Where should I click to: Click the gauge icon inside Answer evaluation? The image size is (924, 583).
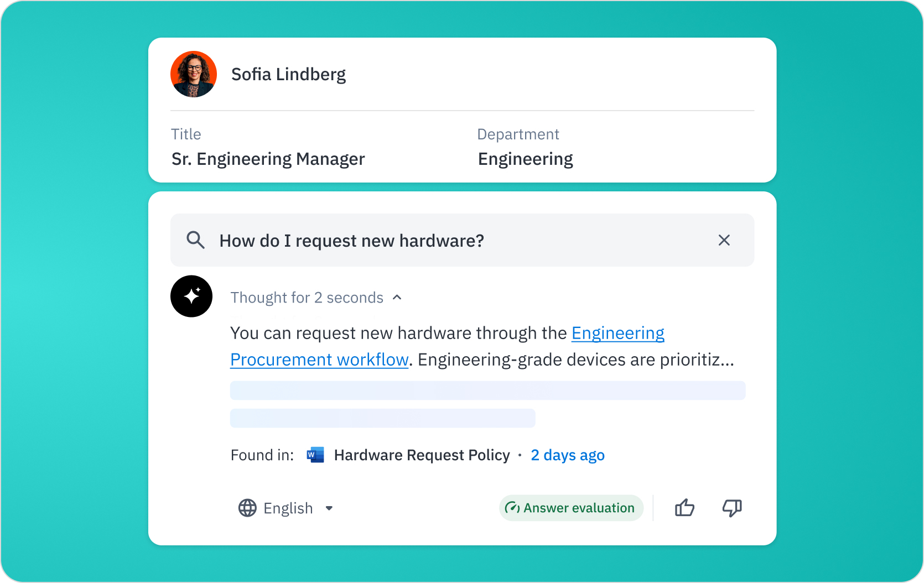(512, 508)
